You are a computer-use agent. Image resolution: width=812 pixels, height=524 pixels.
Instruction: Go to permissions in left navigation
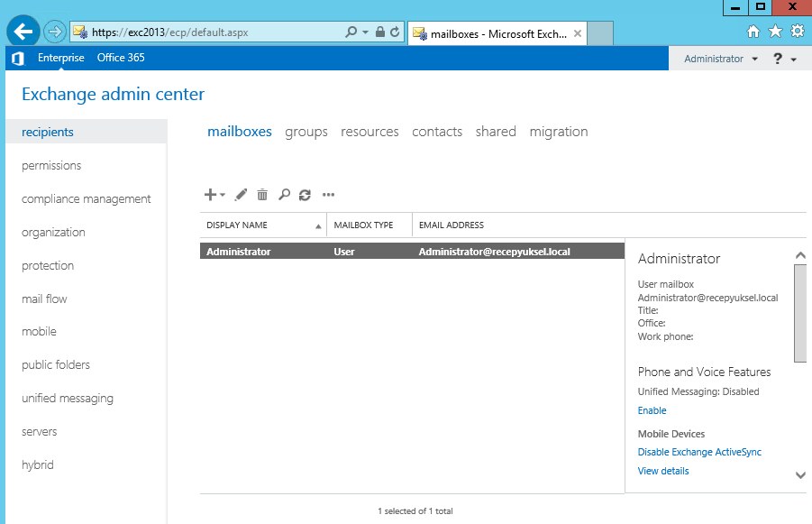51,165
